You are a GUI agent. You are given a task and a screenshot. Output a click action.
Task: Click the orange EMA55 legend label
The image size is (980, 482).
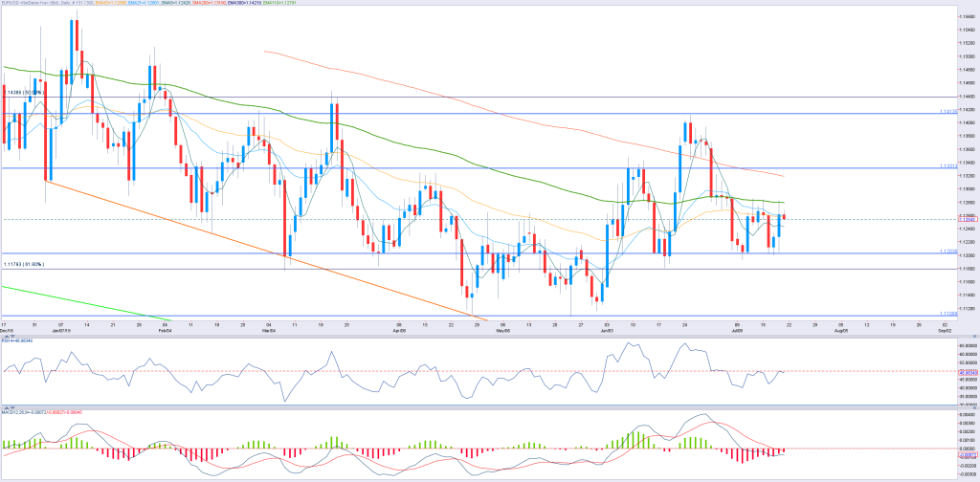pyautogui.click(x=111, y=3)
